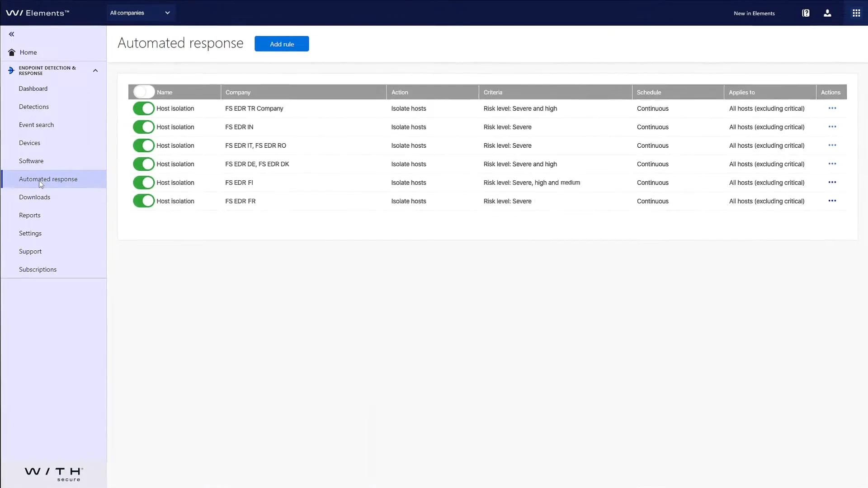Disable the FS EDR IT, FS EDR RO rule toggle
Image resolution: width=868 pixels, height=488 pixels.
[144, 145]
